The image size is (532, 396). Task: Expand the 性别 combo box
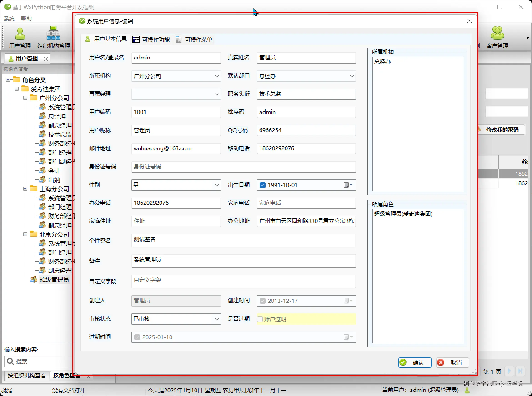coord(216,185)
